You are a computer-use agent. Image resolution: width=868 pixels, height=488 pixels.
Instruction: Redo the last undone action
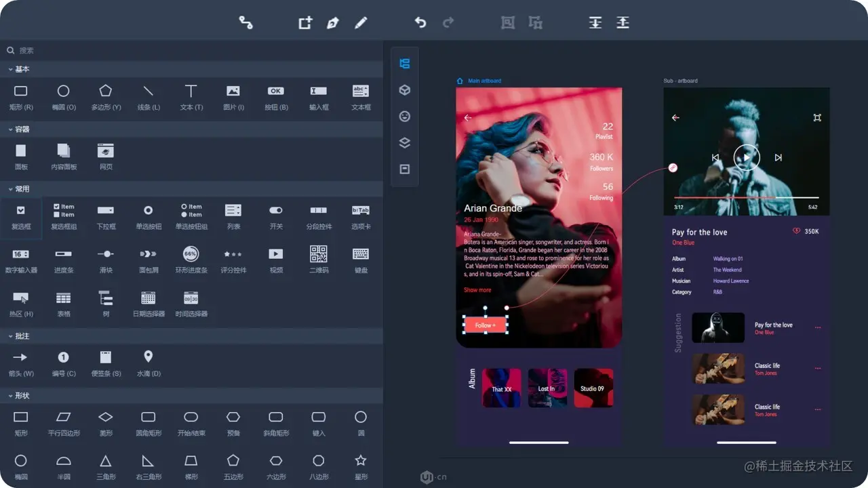448,22
